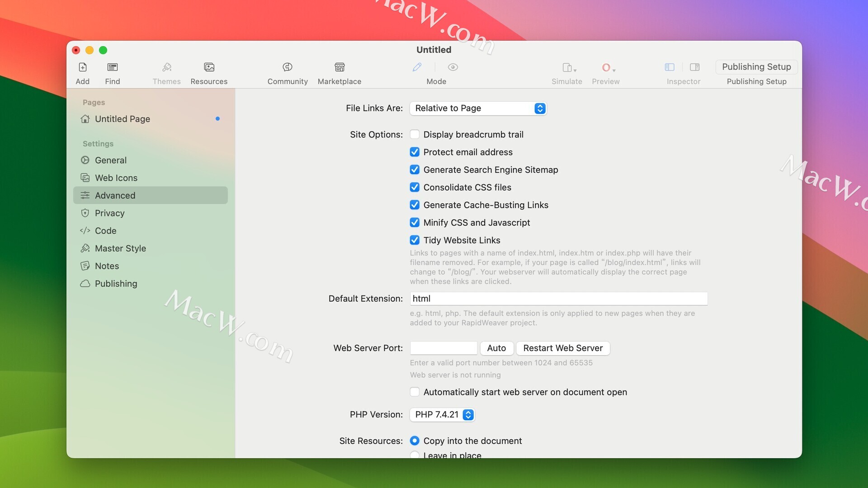
Task: Toggle the left sidebar panel icon
Action: 670,67
